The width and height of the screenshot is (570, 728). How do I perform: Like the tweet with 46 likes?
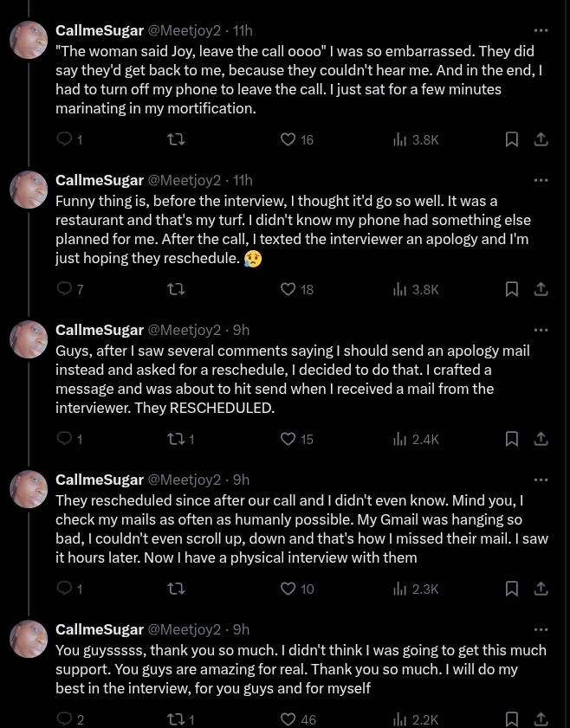click(288, 718)
